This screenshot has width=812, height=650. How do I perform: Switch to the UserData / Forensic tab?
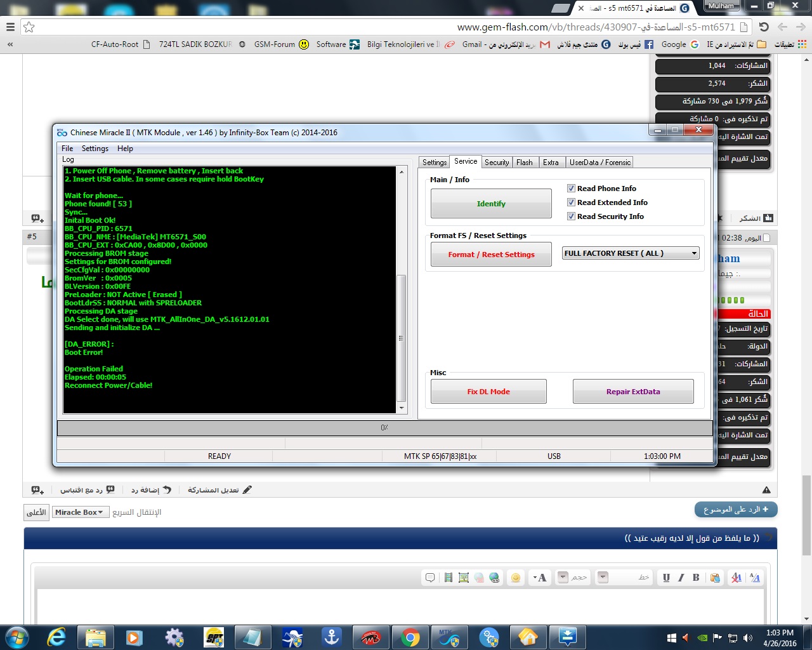click(600, 162)
